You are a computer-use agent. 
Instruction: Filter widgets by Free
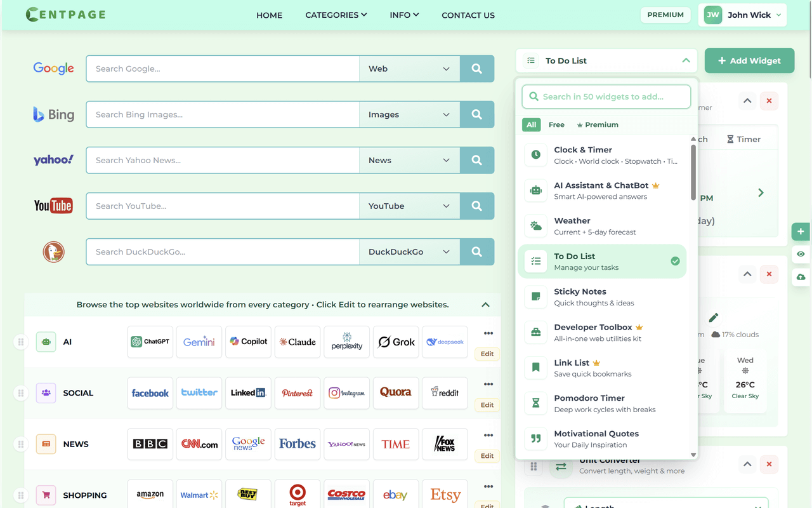click(x=556, y=124)
